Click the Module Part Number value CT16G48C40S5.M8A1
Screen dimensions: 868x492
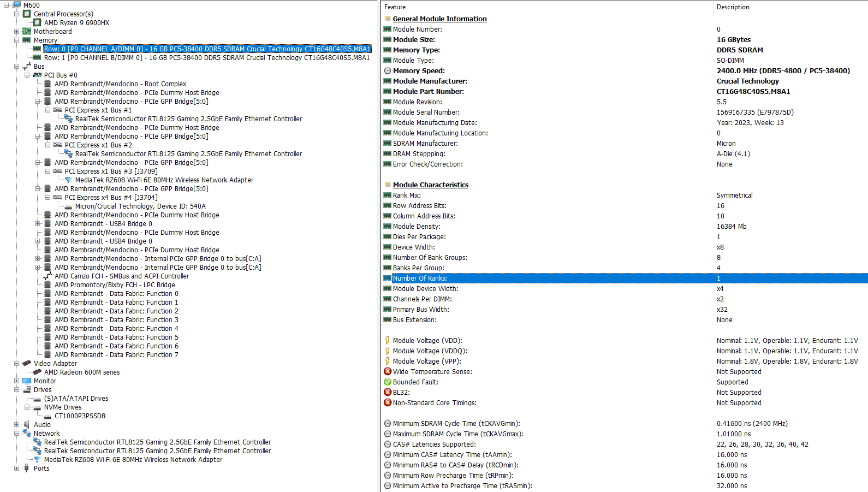(x=753, y=91)
